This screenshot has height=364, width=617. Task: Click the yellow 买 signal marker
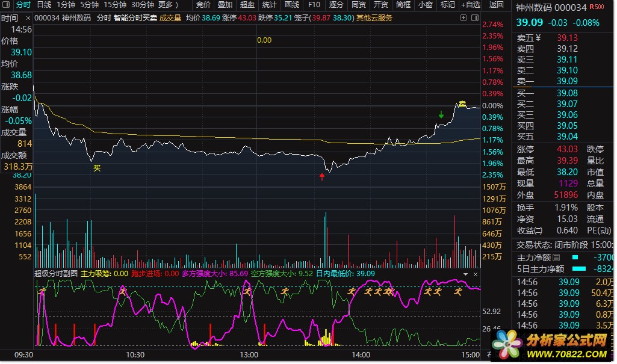(96, 168)
